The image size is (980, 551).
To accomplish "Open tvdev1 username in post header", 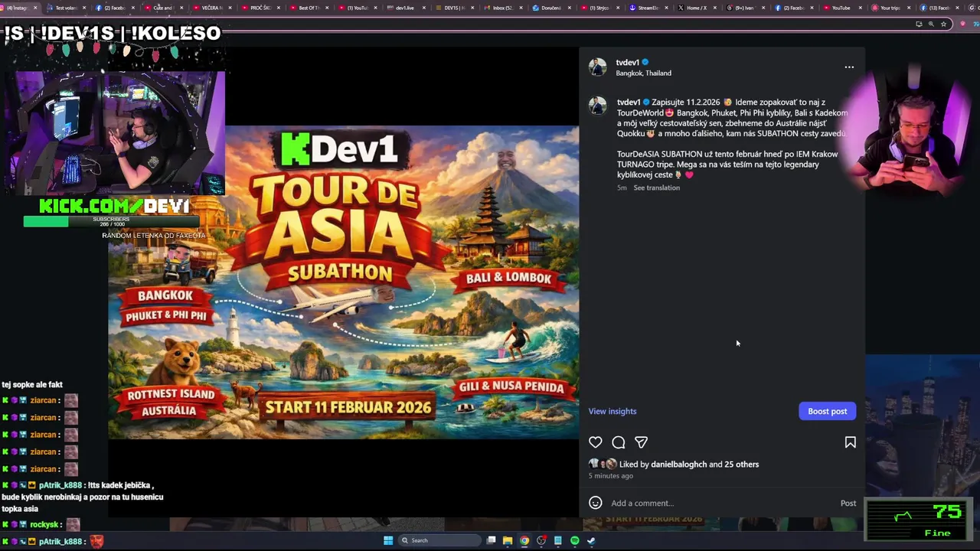I will coord(627,63).
